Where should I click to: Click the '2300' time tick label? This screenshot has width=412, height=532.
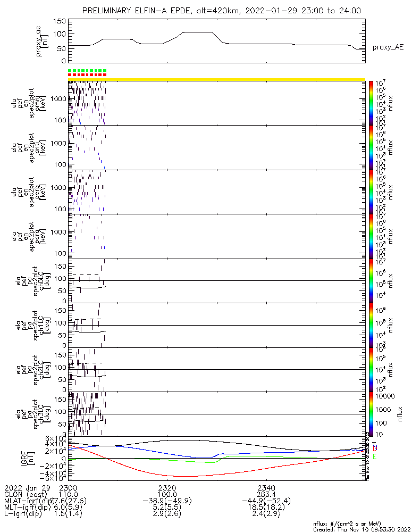pos(68,488)
